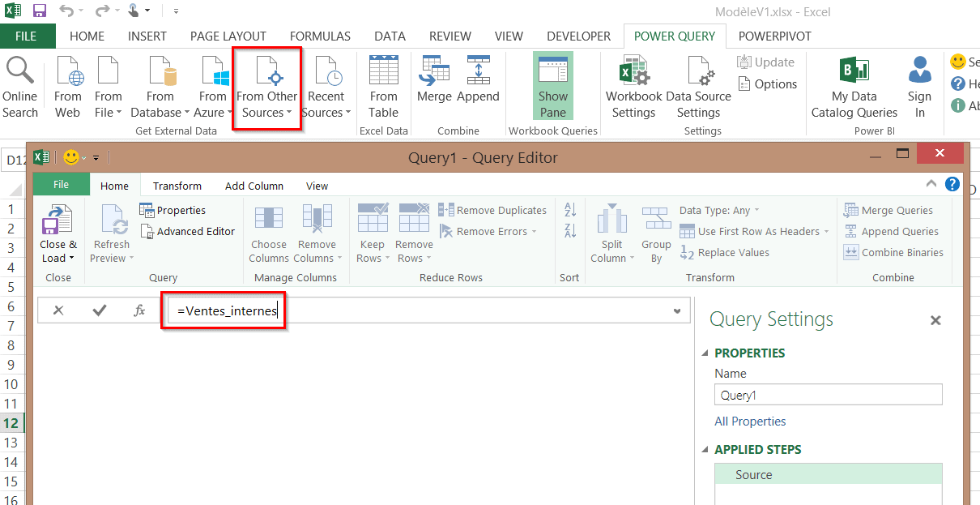Viewport: 980px width, 505px height.
Task: Open the Add Column tab
Action: 254,186
